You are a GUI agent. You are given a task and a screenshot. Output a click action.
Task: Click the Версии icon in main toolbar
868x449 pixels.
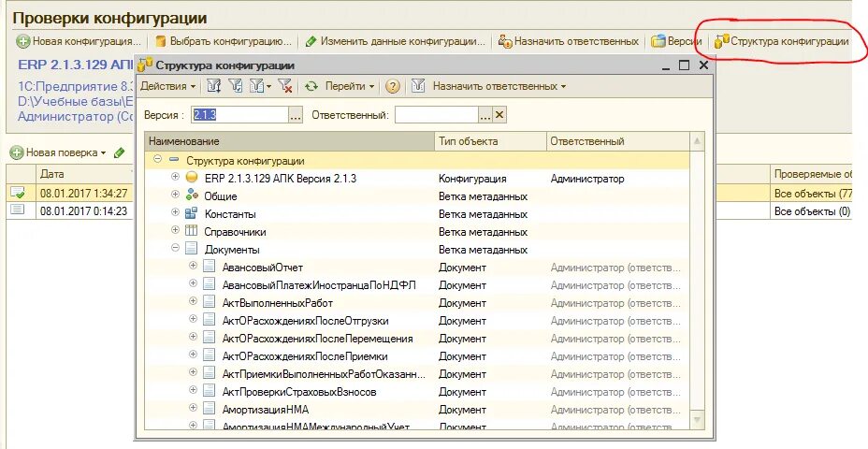pos(658,41)
